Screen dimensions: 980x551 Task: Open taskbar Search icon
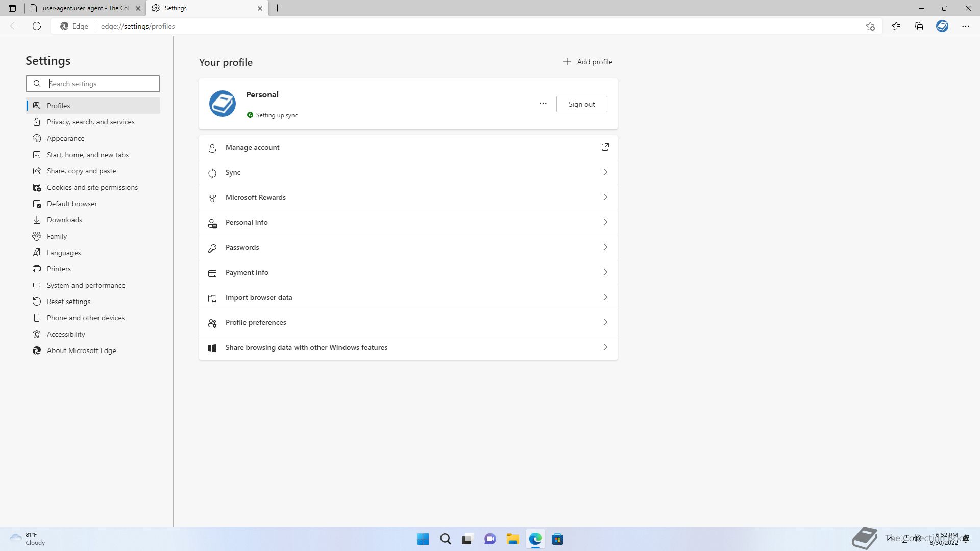446,539
